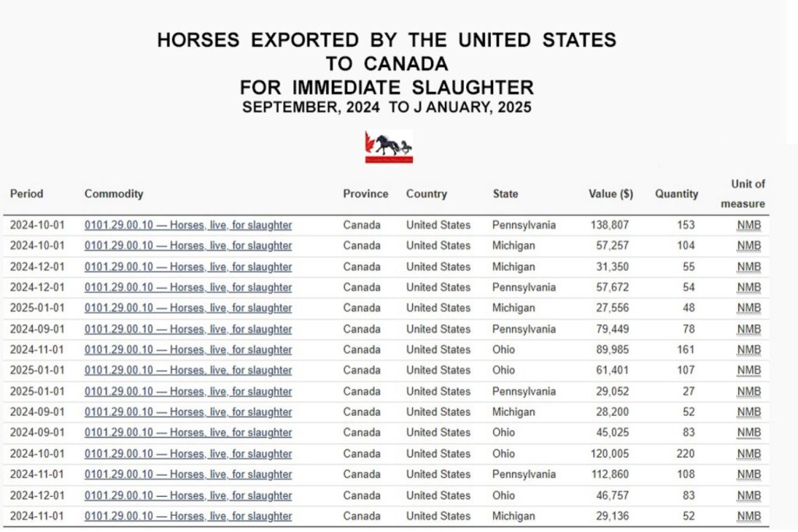Click the State column header

[x=505, y=194]
